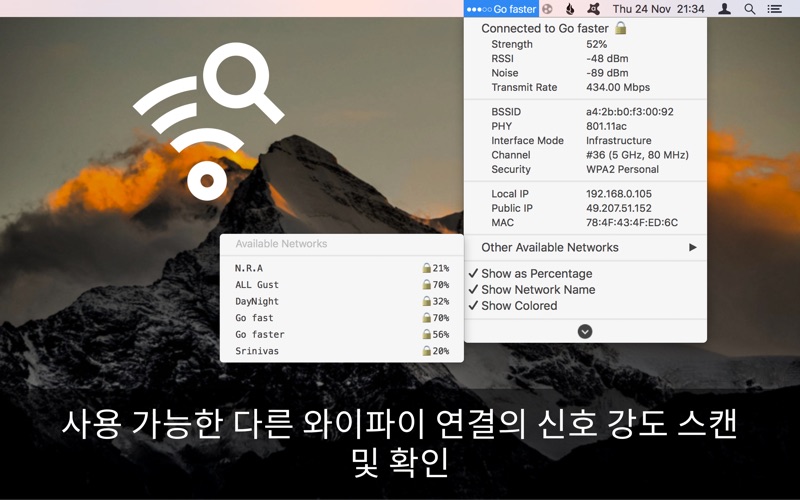Toggle the Show Colored option
The width and height of the screenshot is (800, 500).
point(585,306)
